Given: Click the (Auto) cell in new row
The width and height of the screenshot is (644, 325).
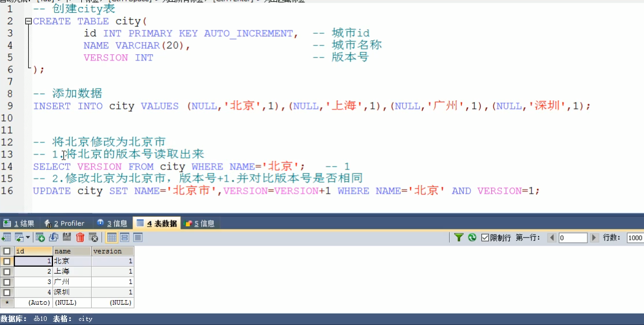Looking at the screenshot, I should (x=33, y=303).
